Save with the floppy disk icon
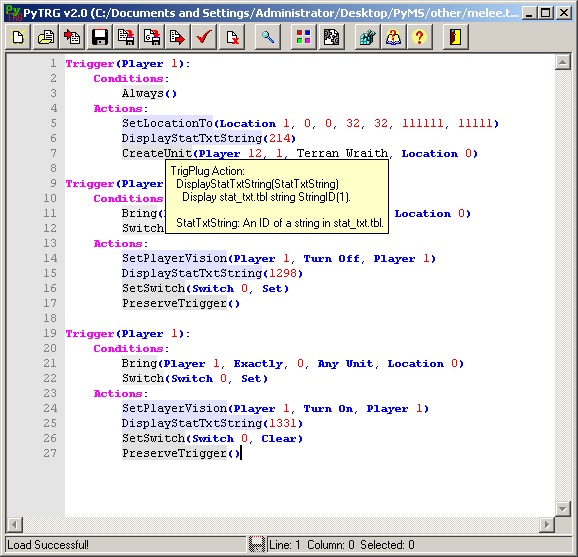Screen dimensions: 578x557 tap(100, 37)
